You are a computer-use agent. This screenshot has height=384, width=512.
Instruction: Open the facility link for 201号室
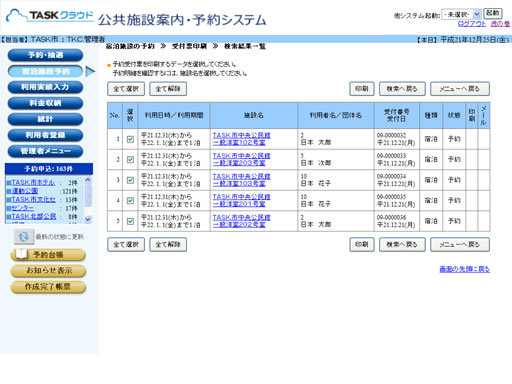tap(242, 200)
